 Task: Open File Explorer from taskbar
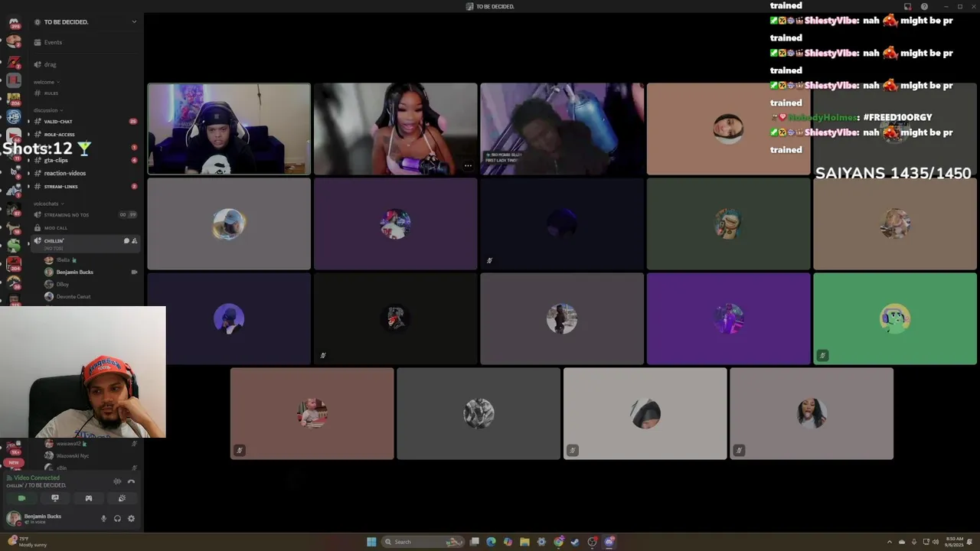pyautogui.click(x=524, y=542)
